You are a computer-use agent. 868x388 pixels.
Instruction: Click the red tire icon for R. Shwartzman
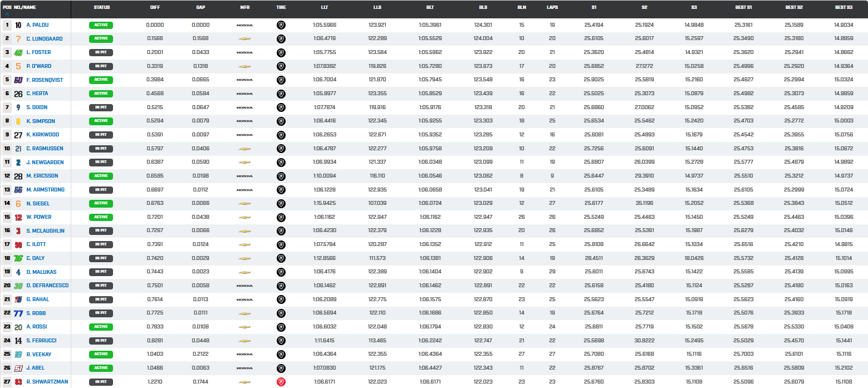pos(281,382)
